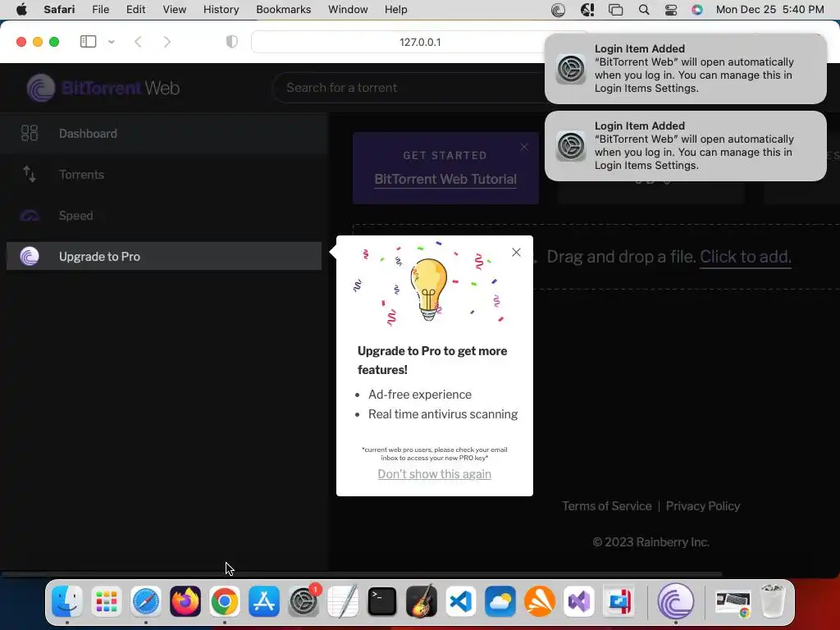The image size is (840, 630).
Task: Click Don't show this again link
Action: (435, 474)
